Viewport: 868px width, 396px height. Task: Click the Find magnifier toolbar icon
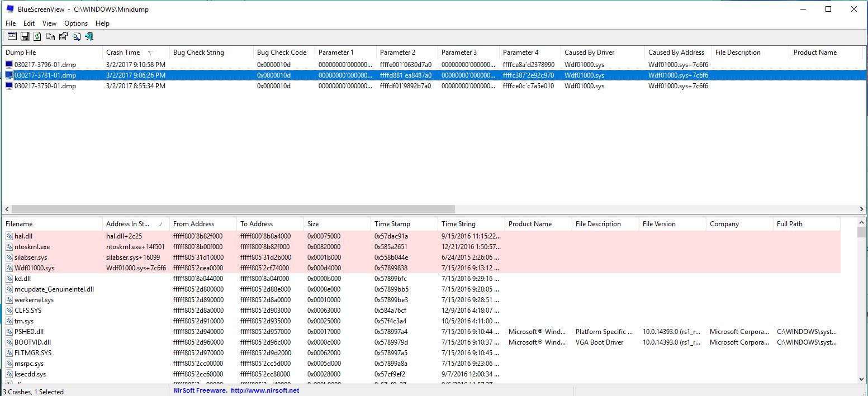[x=76, y=37]
